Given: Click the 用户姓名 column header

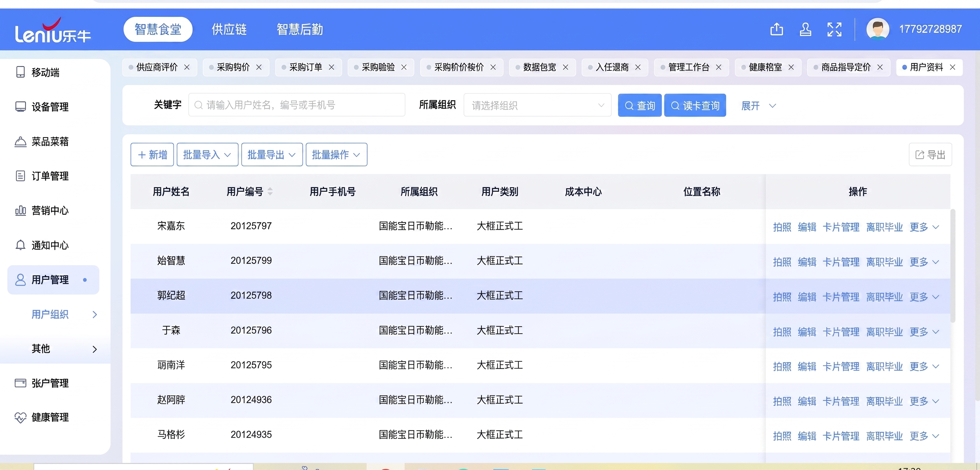Looking at the screenshot, I should pos(171,191).
